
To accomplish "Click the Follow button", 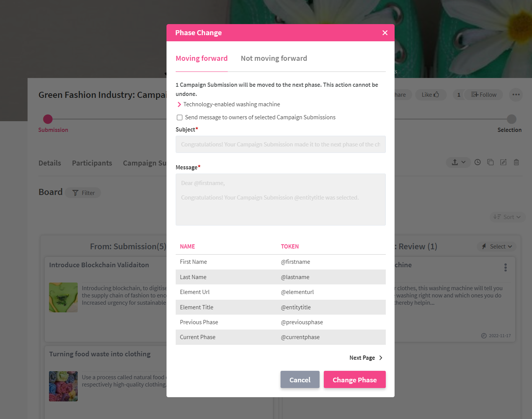I will coord(484,95).
